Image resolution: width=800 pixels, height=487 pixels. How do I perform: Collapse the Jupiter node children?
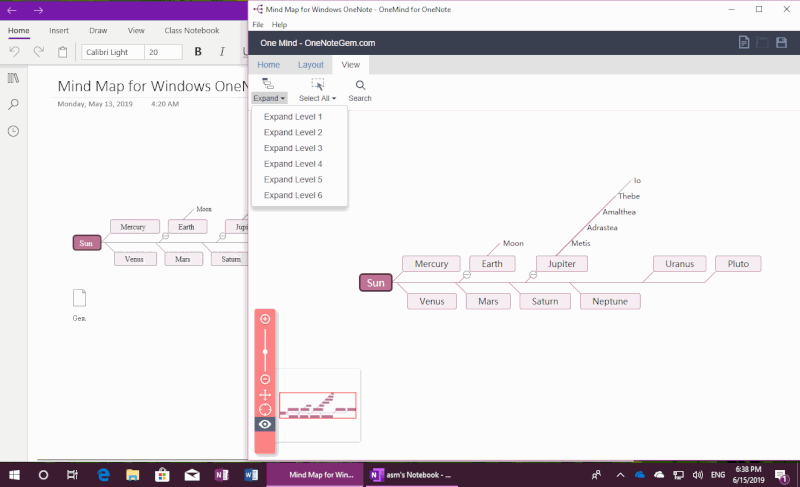(x=533, y=275)
